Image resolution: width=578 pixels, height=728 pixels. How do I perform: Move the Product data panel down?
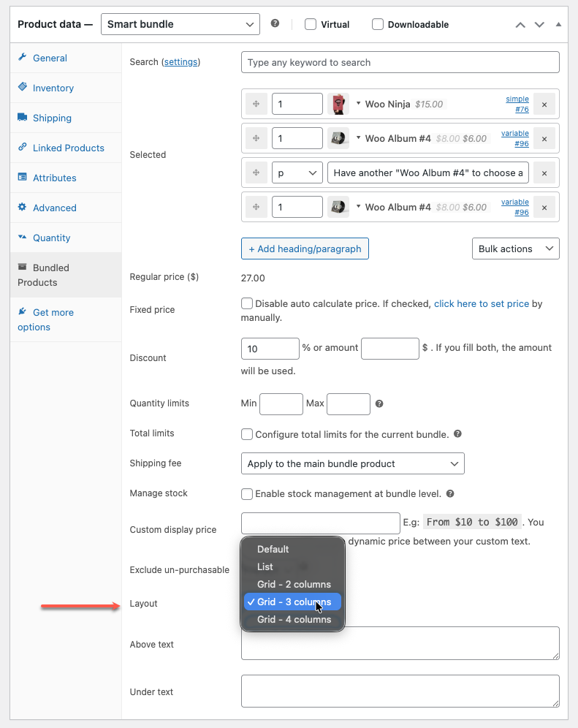click(x=539, y=24)
